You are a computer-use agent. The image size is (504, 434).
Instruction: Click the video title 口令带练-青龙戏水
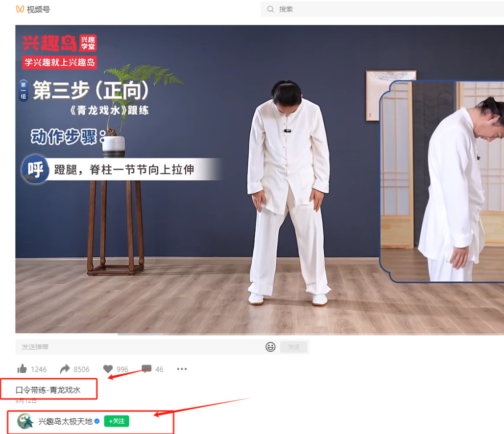[48, 390]
